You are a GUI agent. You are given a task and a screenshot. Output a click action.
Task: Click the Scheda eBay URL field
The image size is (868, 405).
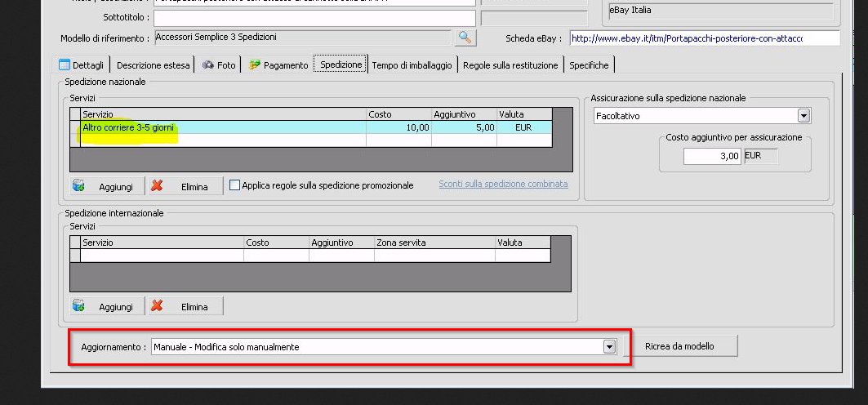(x=704, y=38)
